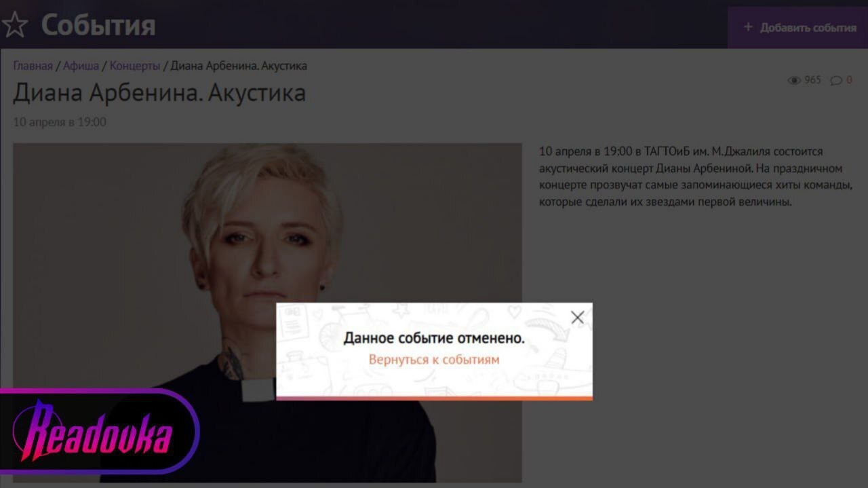Viewport: 868px width, 488px height.
Task: Click the plus icon on Добавить события
Action: [x=747, y=26]
